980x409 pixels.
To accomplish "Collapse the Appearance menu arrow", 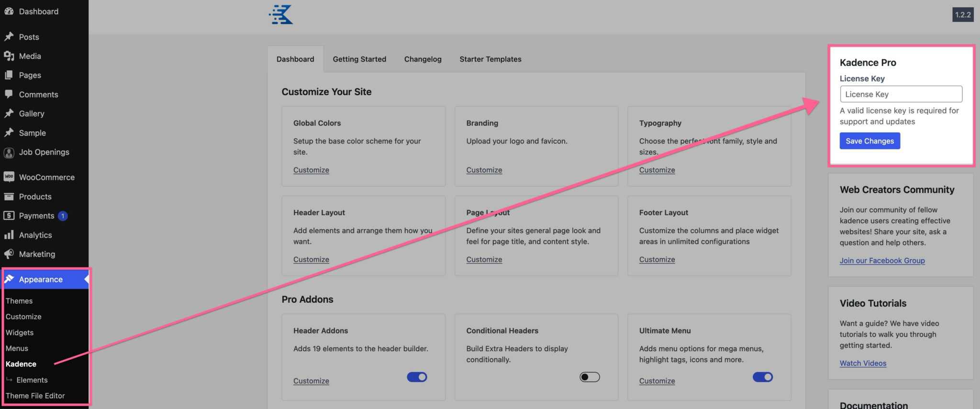I will coord(86,279).
